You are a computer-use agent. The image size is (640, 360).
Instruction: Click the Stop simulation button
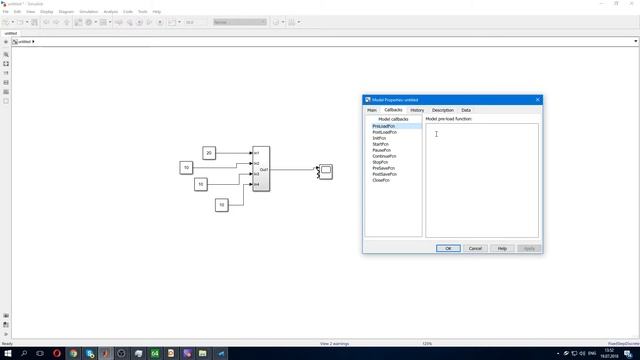(x=160, y=22)
